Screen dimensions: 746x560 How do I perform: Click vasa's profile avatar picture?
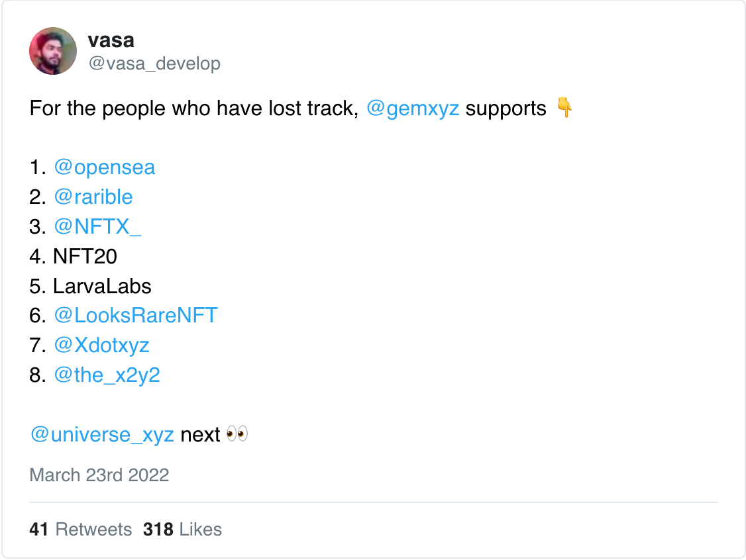53,51
